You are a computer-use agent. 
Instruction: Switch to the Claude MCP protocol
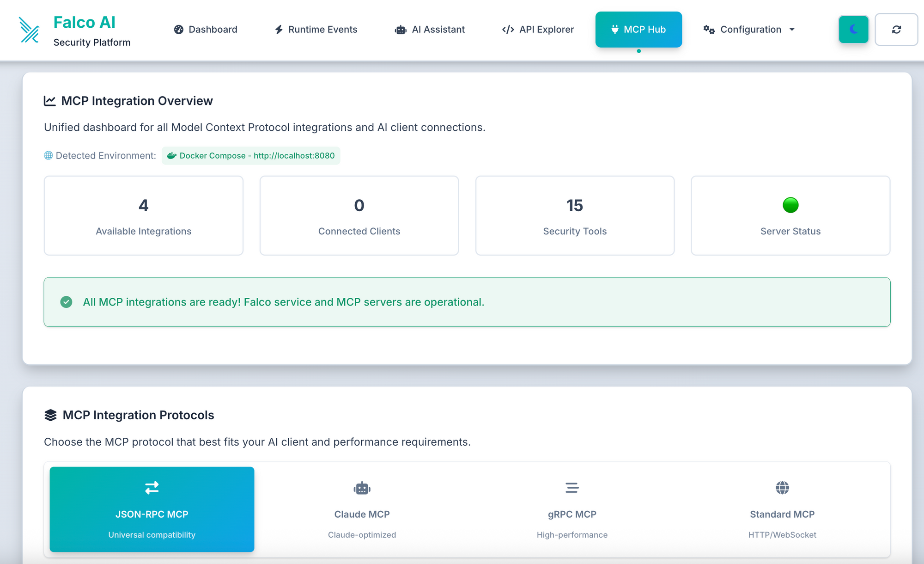[x=362, y=509]
